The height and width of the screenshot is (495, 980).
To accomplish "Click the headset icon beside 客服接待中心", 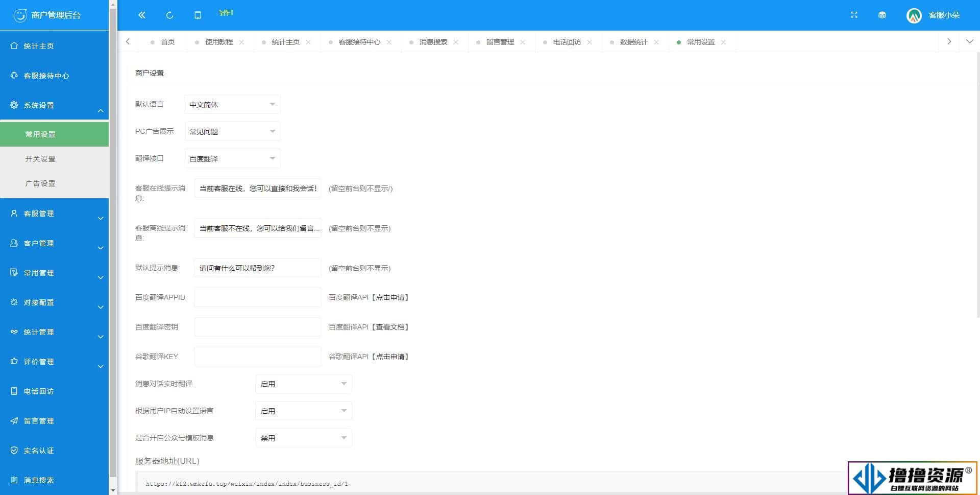I will coord(14,75).
